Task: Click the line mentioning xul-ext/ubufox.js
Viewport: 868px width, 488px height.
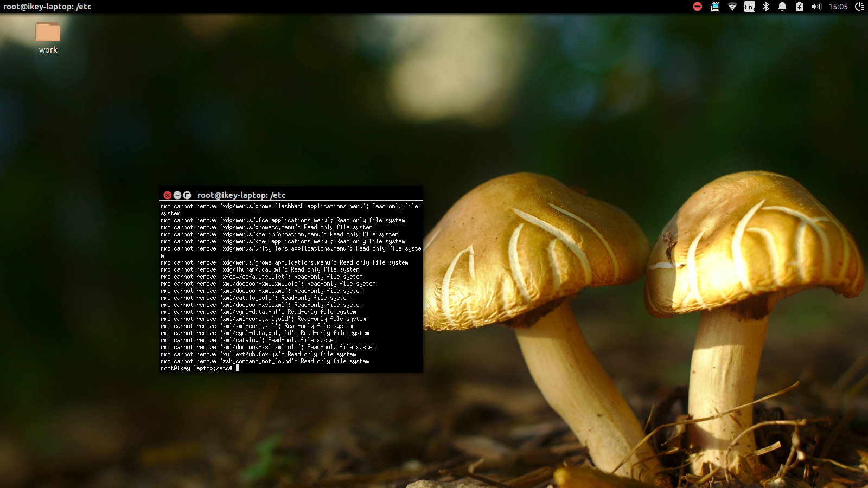Action: [258, 354]
